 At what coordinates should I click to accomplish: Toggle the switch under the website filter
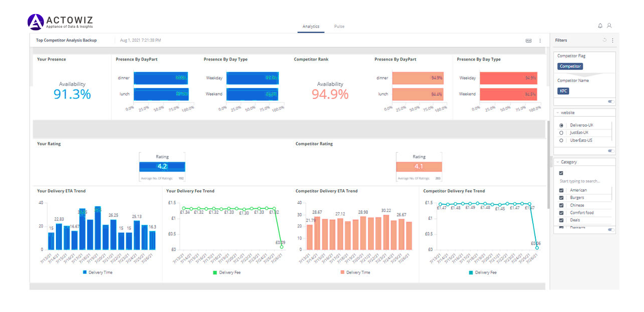[611, 150]
